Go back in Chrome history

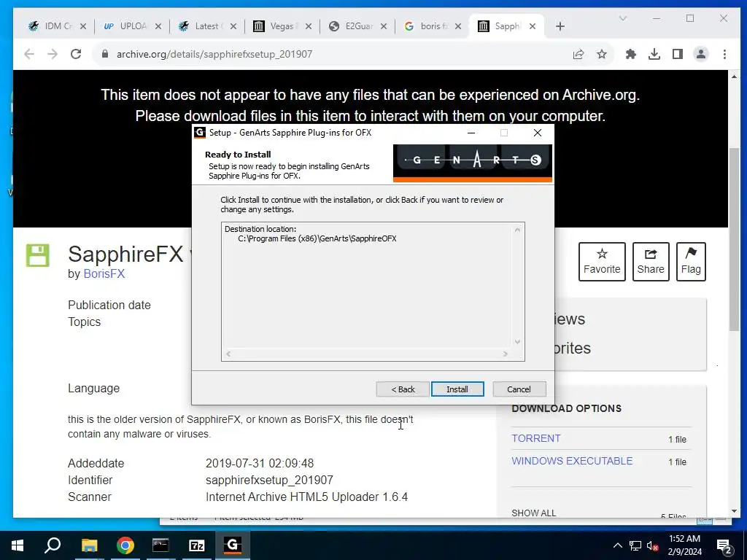click(x=29, y=54)
